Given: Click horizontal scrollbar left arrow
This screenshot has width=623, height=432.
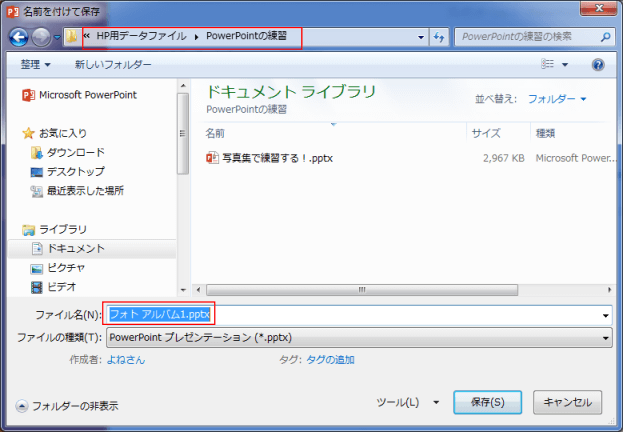Looking at the screenshot, I should 198,290.
